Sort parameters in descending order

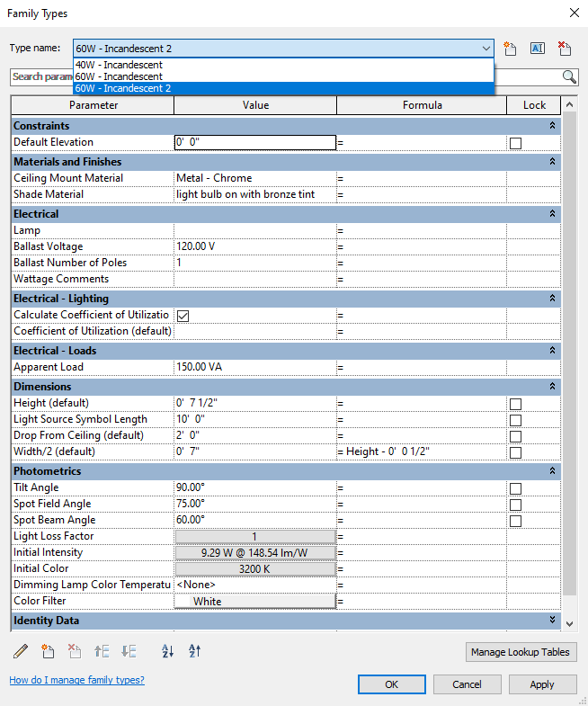(x=195, y=651)
